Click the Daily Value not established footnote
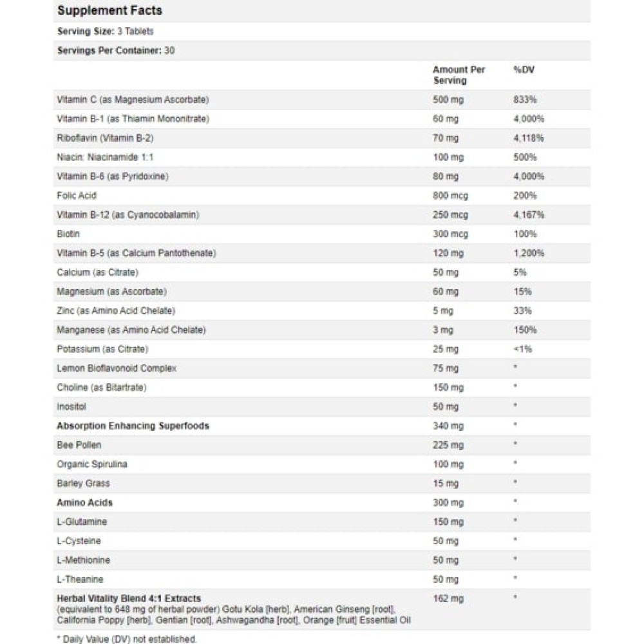The image size is (644, 644). [126, 639]
